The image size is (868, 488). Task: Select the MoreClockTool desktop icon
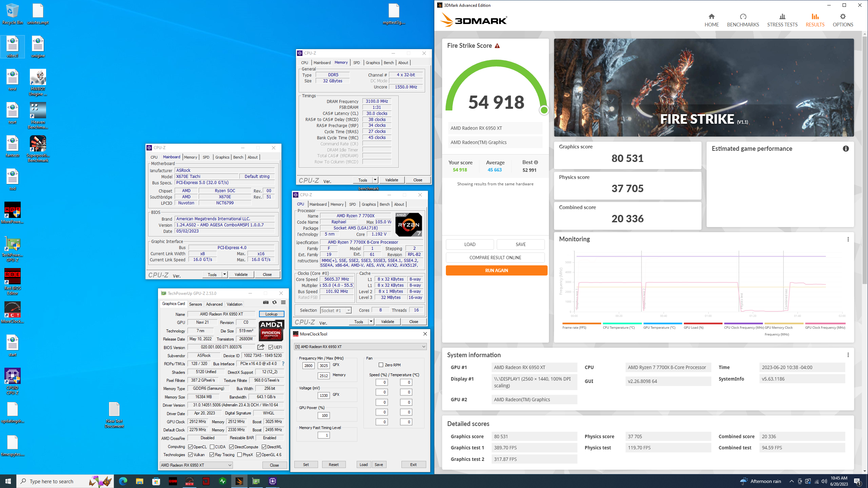coord(13,312)
